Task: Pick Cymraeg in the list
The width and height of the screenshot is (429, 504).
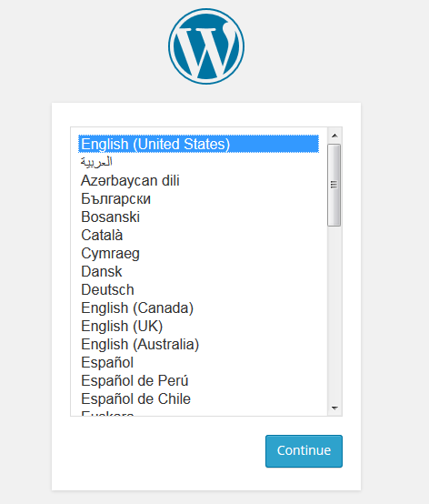Action: [x=198, y=253]
